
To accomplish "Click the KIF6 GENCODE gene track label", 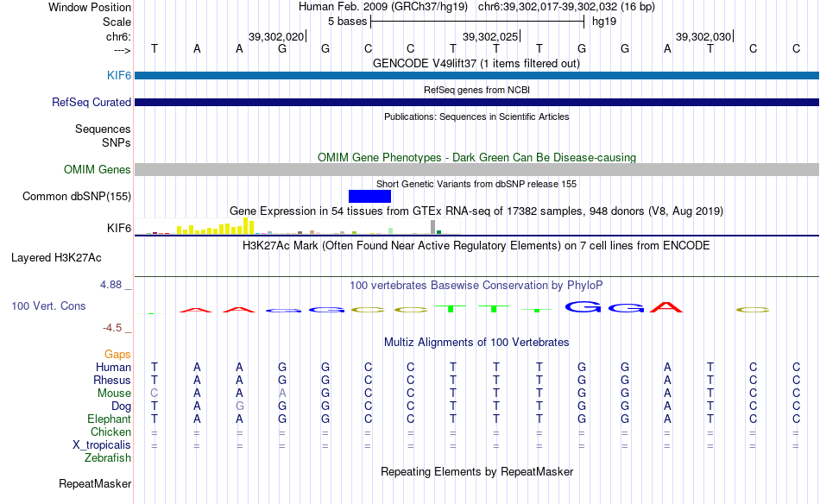I will pyautogui.click(x=119, y=75).
